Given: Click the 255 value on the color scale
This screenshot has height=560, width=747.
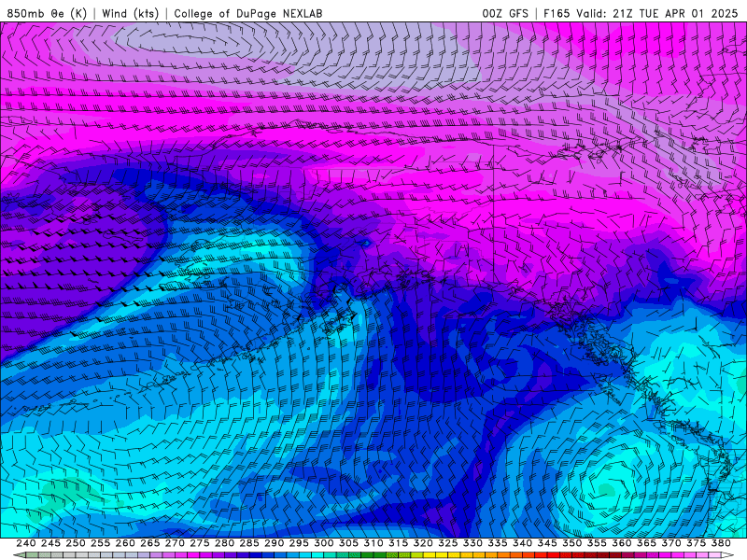Looking at the screenshot, I should (x=100, y=543).
